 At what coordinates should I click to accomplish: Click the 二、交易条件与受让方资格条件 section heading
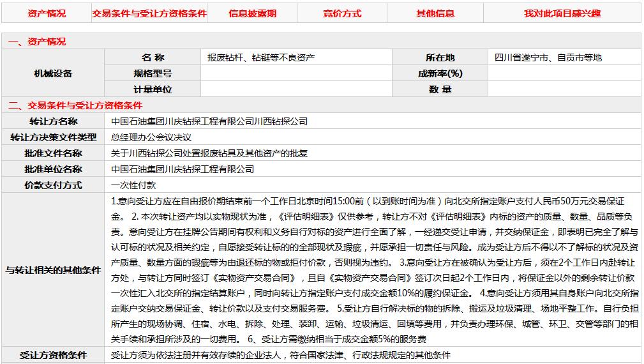[75, 105]
